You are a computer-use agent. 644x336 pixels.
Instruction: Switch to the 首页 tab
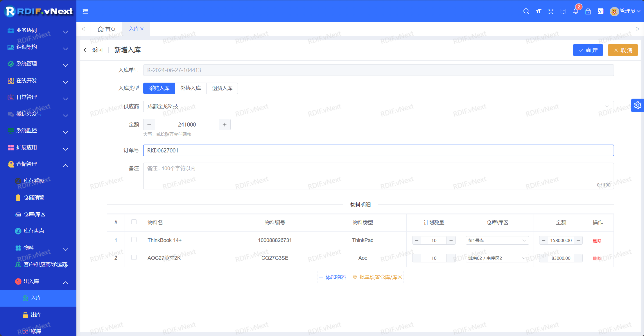107,29
